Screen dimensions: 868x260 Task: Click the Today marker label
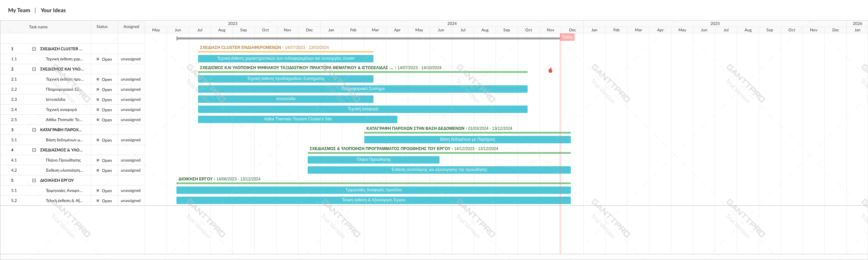567,37
